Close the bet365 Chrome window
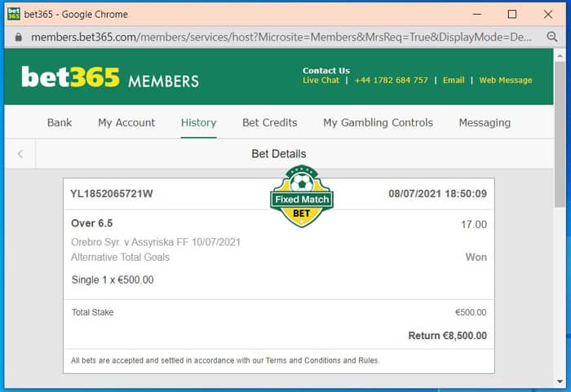 [547, 14]
